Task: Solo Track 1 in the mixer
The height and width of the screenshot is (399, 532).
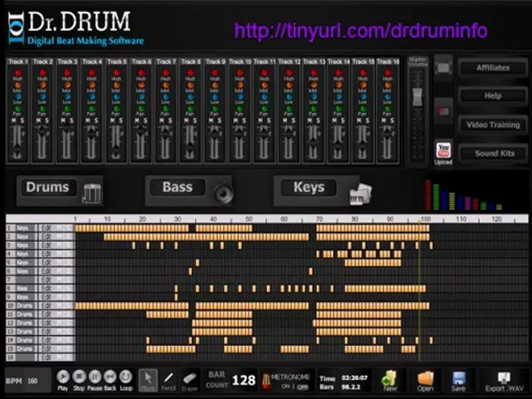Action: 22,120
